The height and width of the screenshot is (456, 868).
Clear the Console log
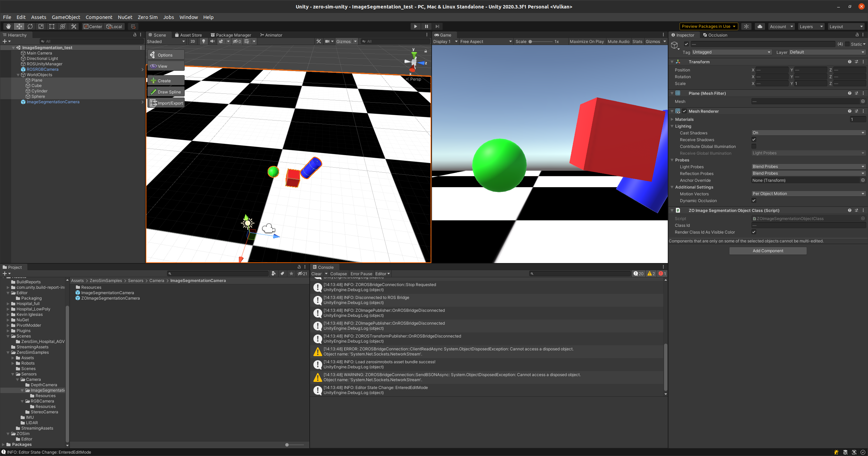(x=316, y=274)
